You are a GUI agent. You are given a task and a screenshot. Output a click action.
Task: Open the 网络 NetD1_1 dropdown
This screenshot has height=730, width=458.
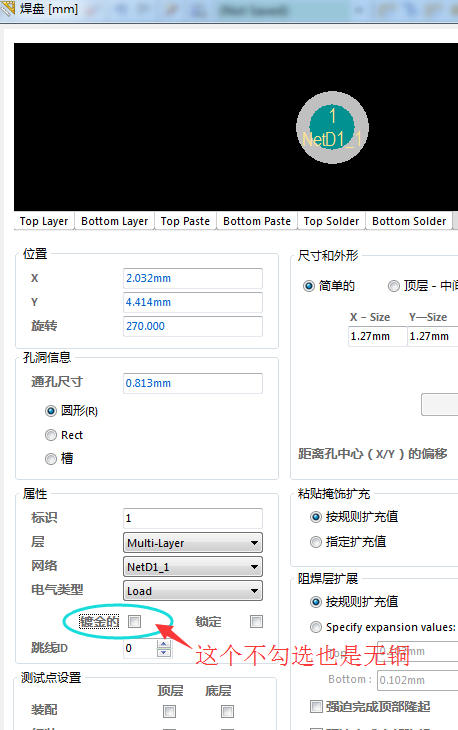pyautogui.click(x=193, y=567)
